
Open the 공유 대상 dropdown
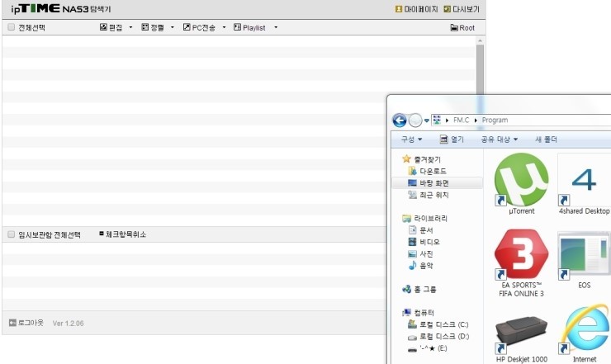(x=500, y=139)
